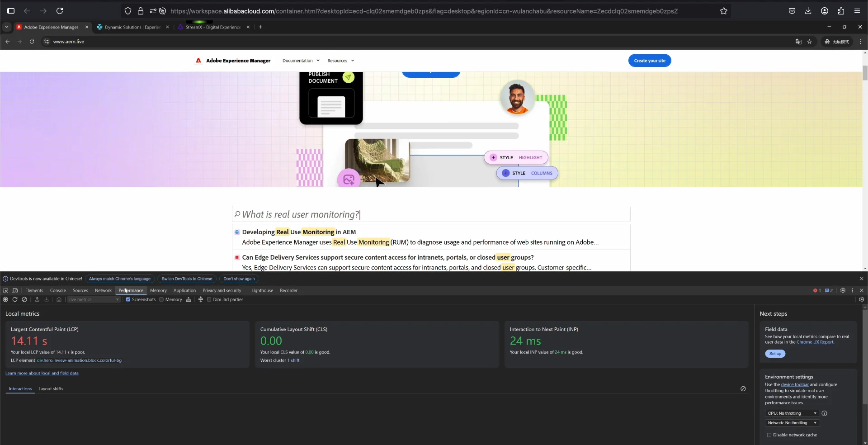This screenshot has height=445, width=868.
Task: Expand the Documentation menu
Action: tap(301, 61)
